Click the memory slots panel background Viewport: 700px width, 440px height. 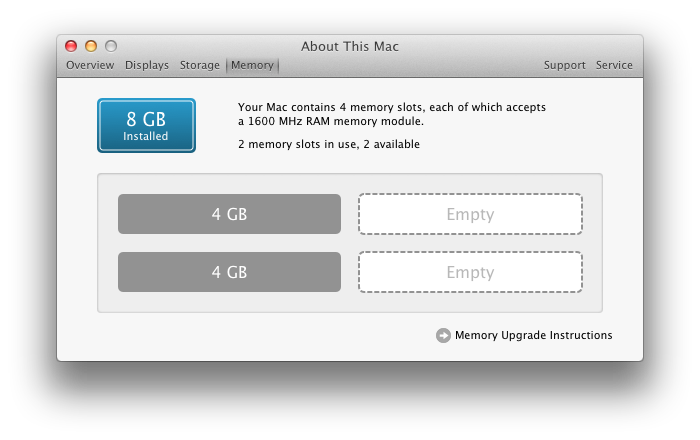pyautogui.click(x=350, y=302)
